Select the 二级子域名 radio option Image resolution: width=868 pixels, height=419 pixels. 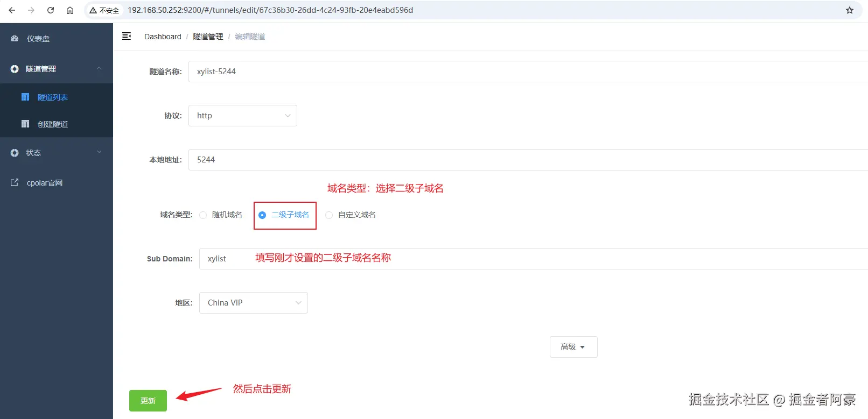pyautogui.click(x=262, y=215)
